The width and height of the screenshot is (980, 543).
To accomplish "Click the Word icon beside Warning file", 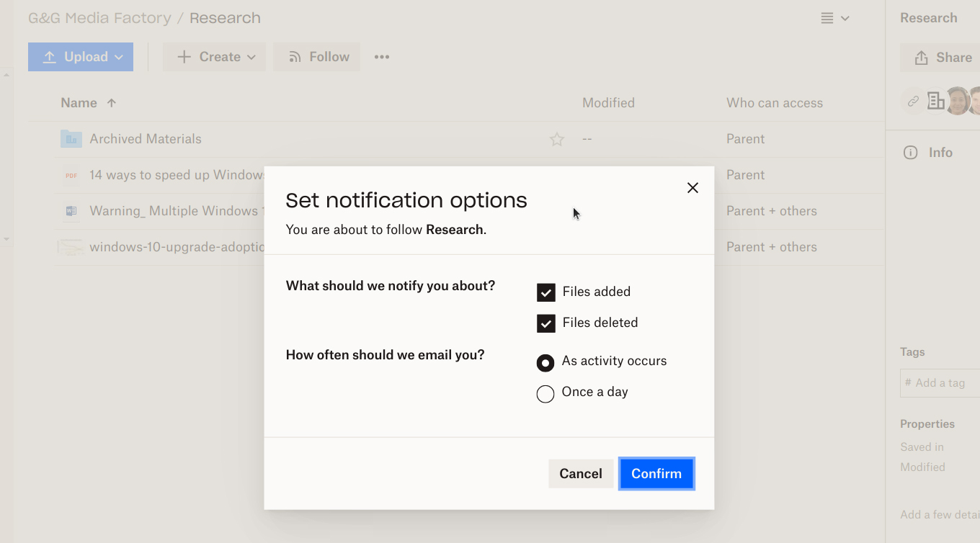I will click(71, 211).
